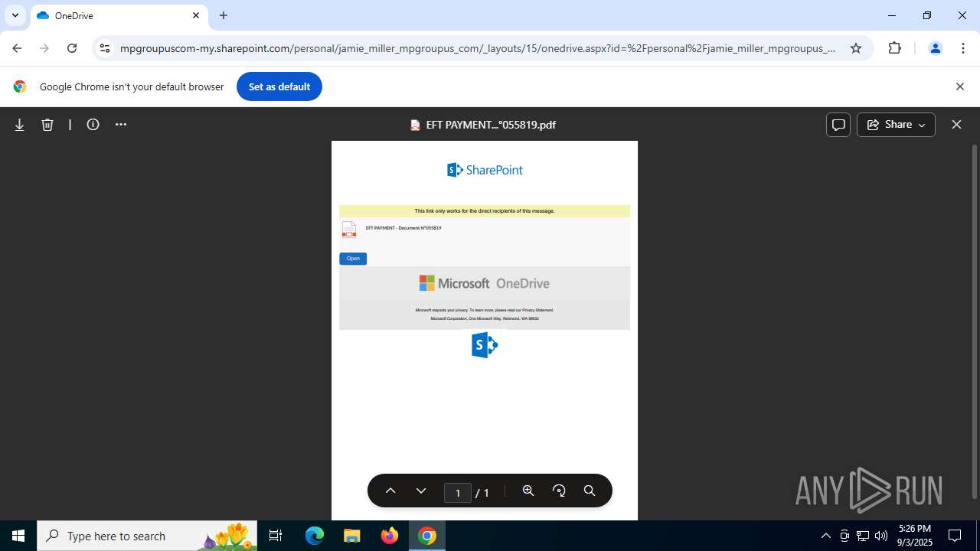
Task: Click the Microsoft OneDrive logo
Action: coord(485,283)
